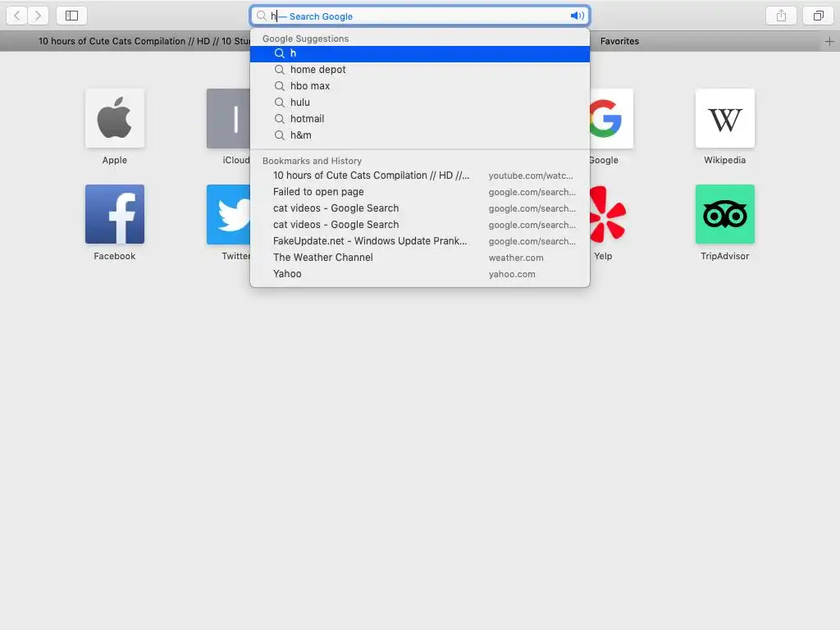Viewport: 840px width, 630px height.
Task: Open the Google favorite icon
Action: coord(611,118)
